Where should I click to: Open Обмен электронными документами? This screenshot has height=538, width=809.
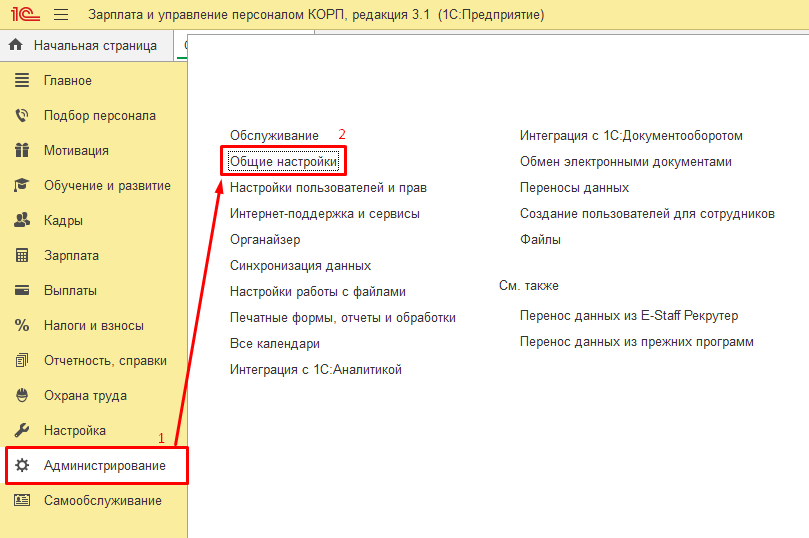point(625,161)
